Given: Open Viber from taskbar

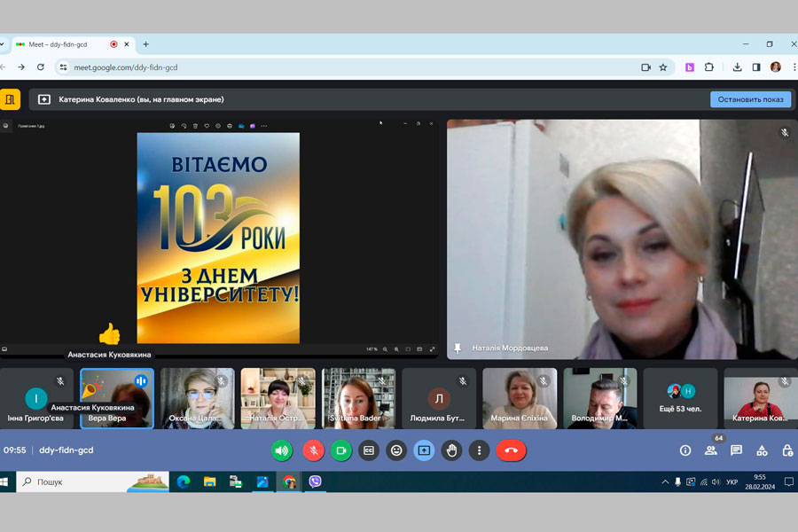Looking at the screenshot, I should click(315, 481).
